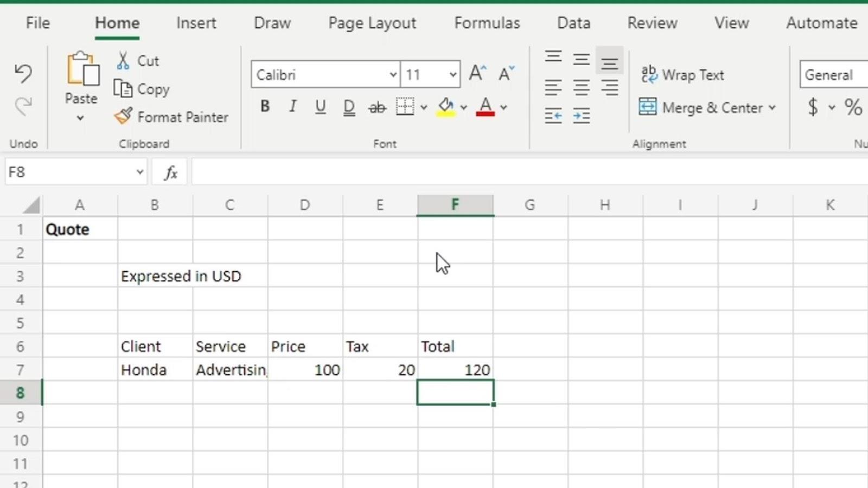Switch to the Draw tab
The image size is (868, 488).
[x=272, y=23]
